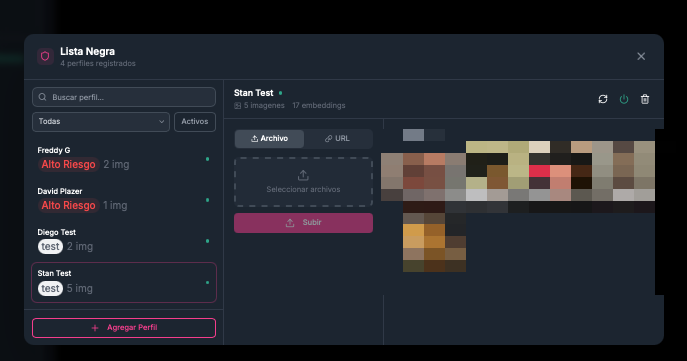Delete the profile with the trash icon

point(645,99)
